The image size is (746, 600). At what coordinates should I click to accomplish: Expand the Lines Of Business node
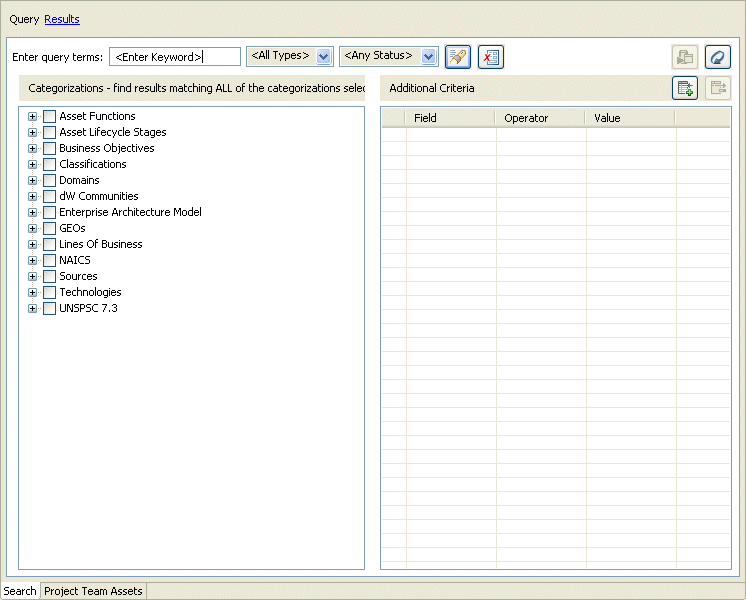point(32,245)
